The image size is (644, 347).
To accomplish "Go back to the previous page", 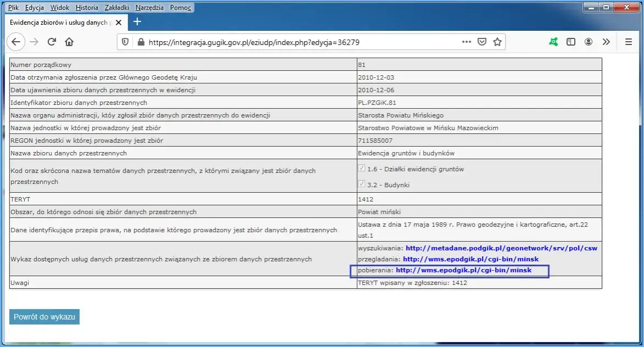I will (16, 42).
